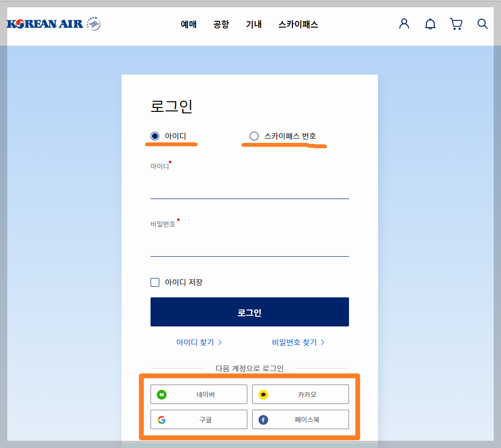Screen dimensions: 501x448
Task: Open the search magnifier icon
Action: click(x=483, y=24)
